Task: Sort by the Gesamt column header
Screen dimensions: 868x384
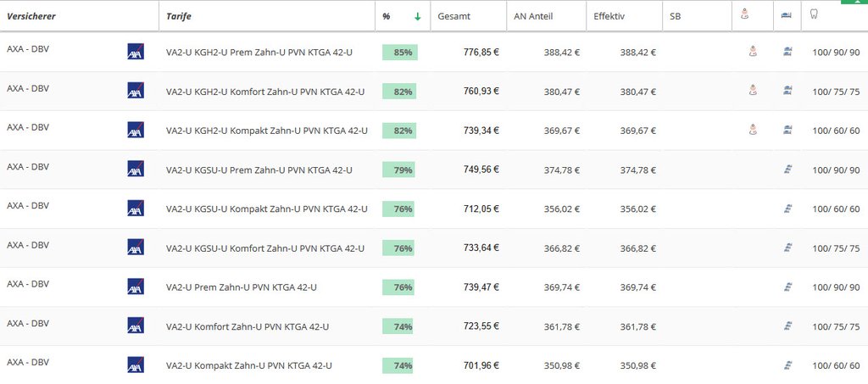Action: [x=453, y=16]
